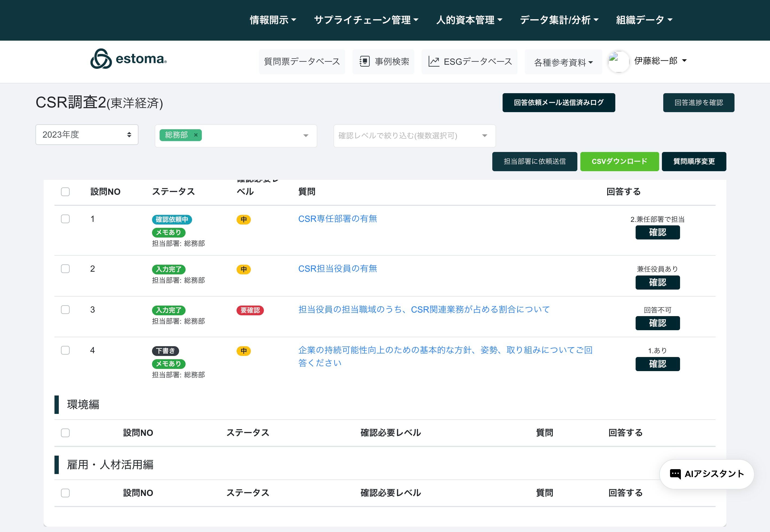Screen dimensions: 770x532
Task: Toggle select-all checkbox in 環境編 section
Action: coord(65,433)
